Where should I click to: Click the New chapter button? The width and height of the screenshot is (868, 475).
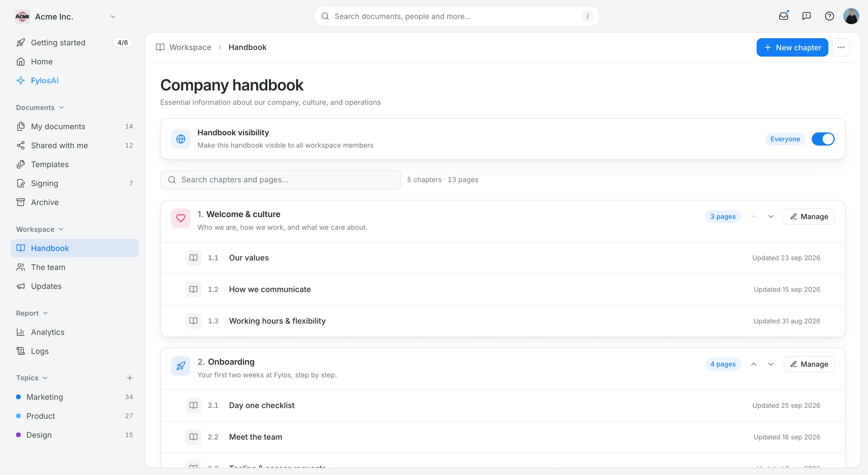pyautogui.click(x=792, y=48)
